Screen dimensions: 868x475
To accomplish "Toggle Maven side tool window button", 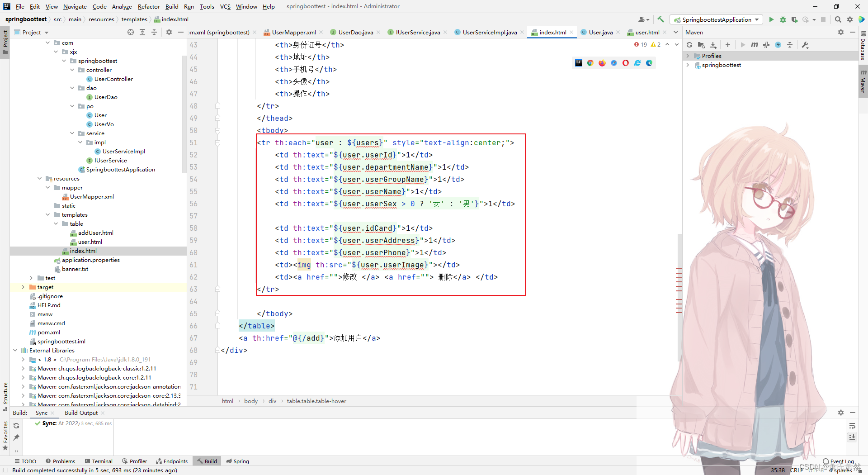I will click(x=863, y=81).
